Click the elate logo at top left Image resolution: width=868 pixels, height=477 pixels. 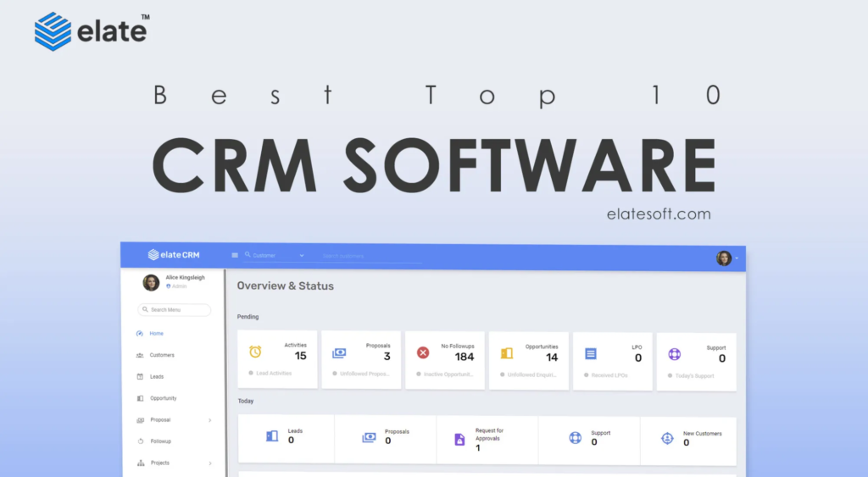[x=92, y=31]
